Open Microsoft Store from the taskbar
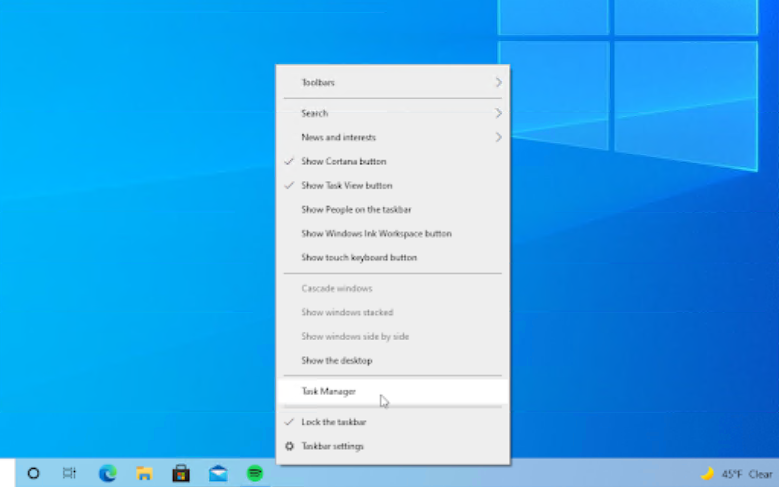The image size is (779, 487). click(x=181, y=473)
